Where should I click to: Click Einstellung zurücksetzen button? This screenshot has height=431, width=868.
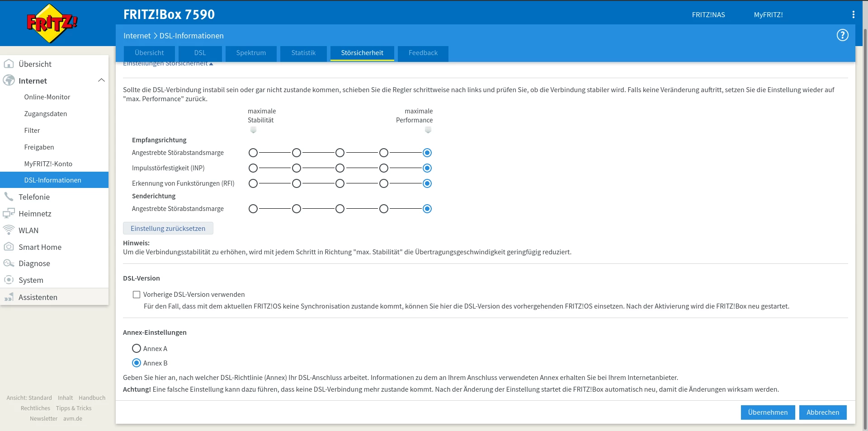[168, 228]
